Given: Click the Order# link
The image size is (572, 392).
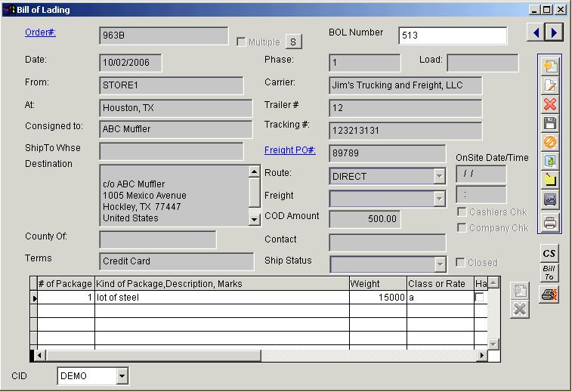Looking at the screenshot, I should (41, 32).
